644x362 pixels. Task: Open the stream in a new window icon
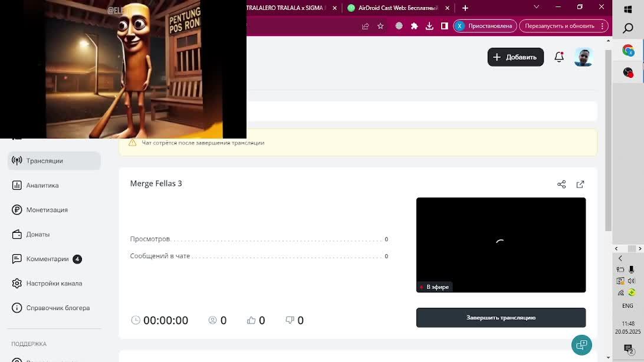tap(580, 185)
